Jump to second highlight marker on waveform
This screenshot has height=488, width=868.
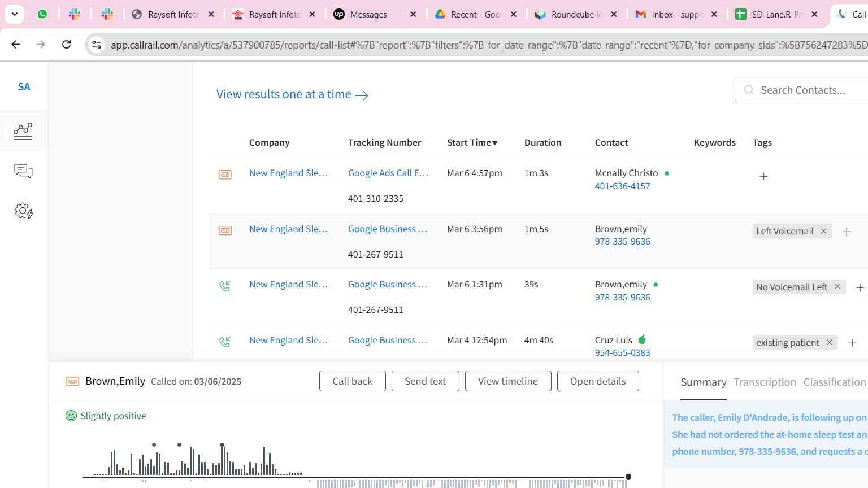180,445
